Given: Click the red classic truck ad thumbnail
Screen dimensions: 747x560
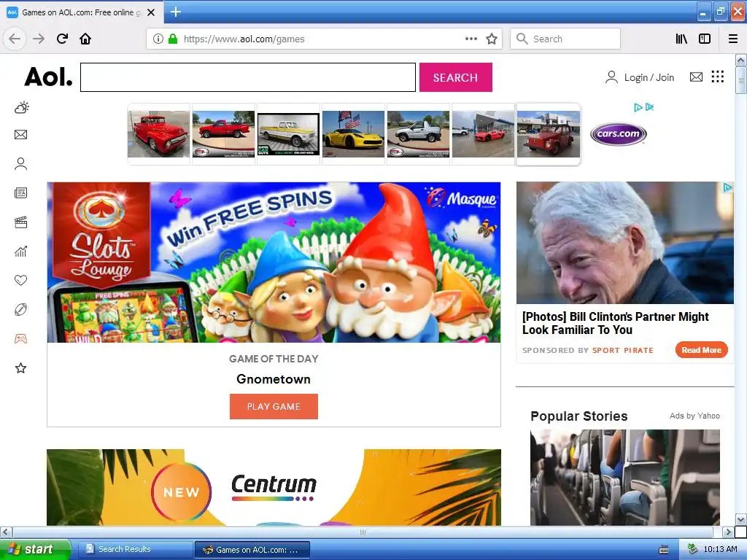Looking at the screenshot, I should (158, 134).
